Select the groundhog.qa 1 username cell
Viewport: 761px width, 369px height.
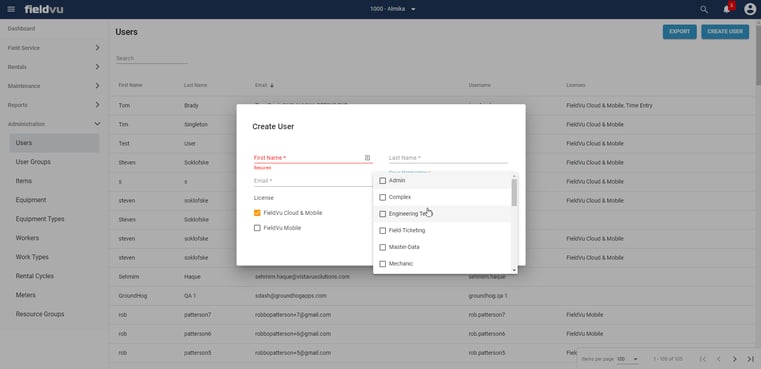(x=488, y=295)
